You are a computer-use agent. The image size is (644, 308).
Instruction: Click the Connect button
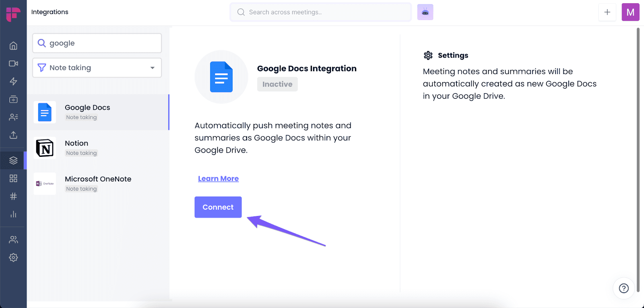218,207
